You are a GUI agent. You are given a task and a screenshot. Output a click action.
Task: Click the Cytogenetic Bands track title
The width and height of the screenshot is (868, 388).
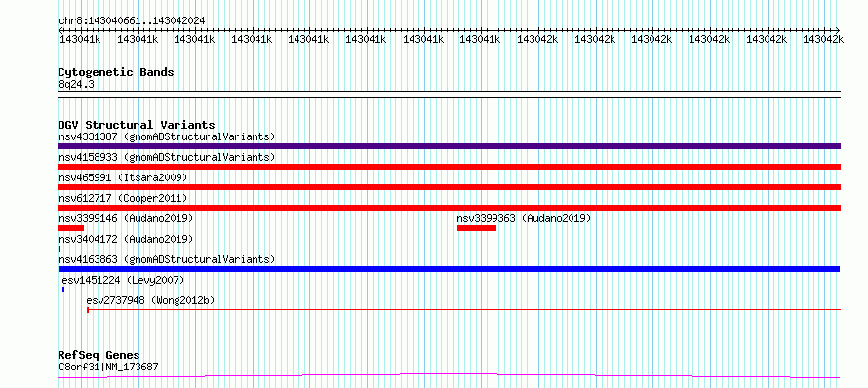pyautogui.click(x=116, y=72)
